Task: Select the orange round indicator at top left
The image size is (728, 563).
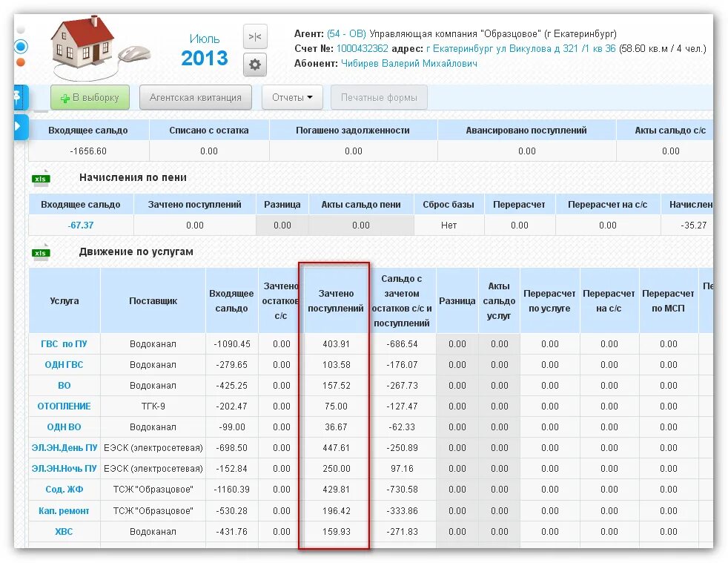Action: click(x=20, y=62)
